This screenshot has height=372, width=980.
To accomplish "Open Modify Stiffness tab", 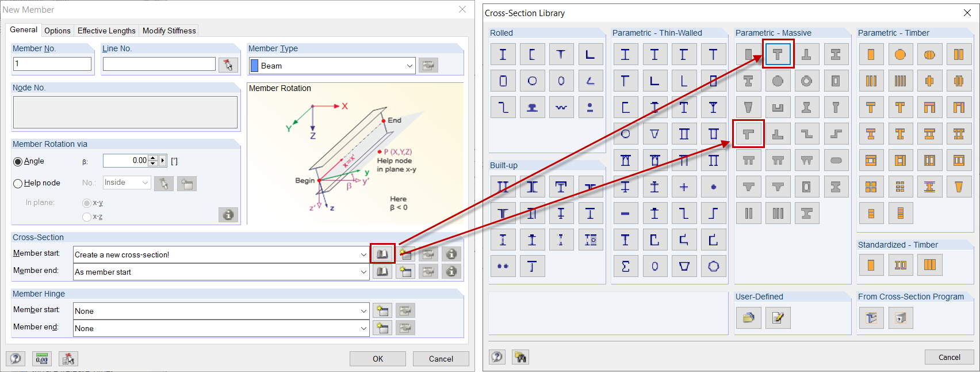I will (x=169, y=31).
